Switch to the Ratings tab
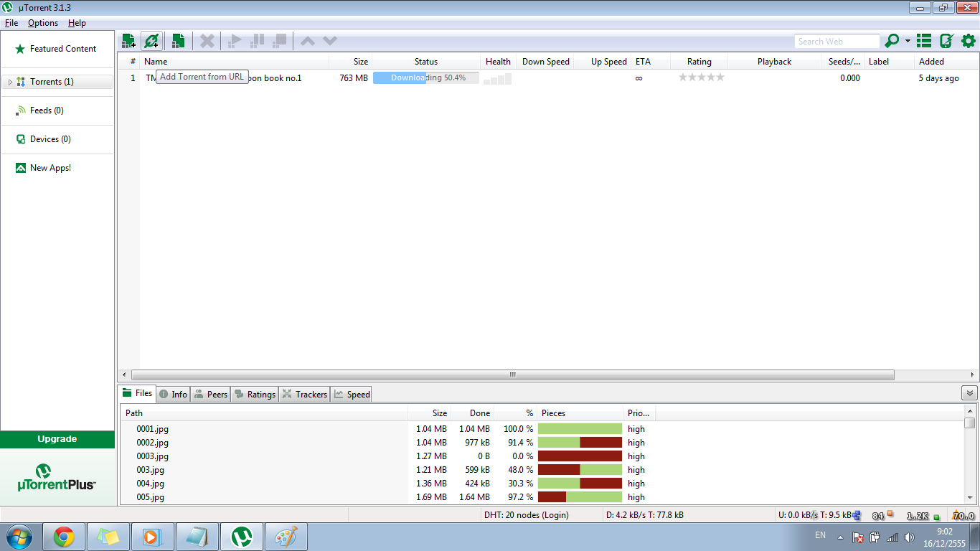Screen dimensions: 980x551 255,394
